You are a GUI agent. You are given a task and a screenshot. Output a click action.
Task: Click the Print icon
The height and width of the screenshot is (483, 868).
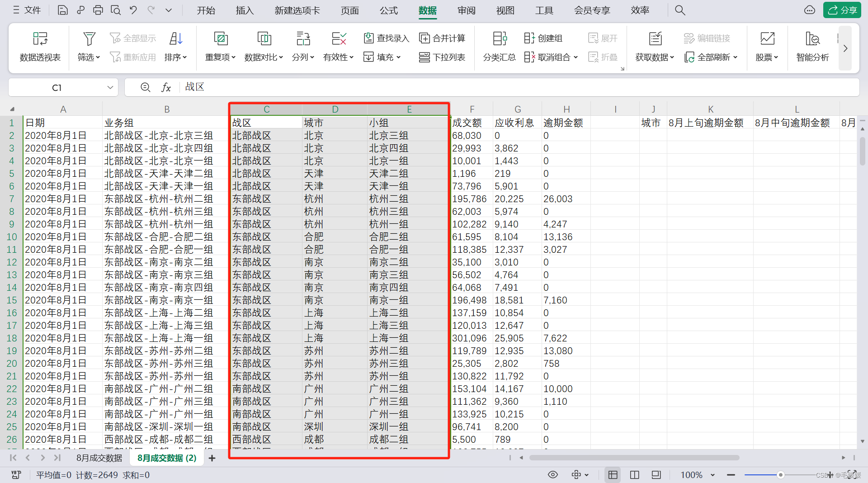point(98,10)
